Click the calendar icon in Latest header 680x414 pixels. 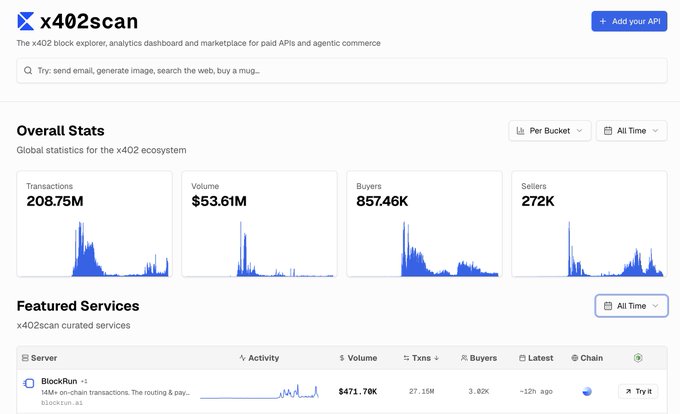tap(522, 358)
